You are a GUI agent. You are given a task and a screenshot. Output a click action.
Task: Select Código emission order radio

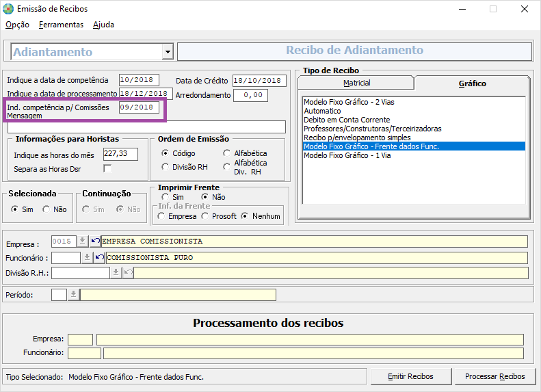pos(166,153)
